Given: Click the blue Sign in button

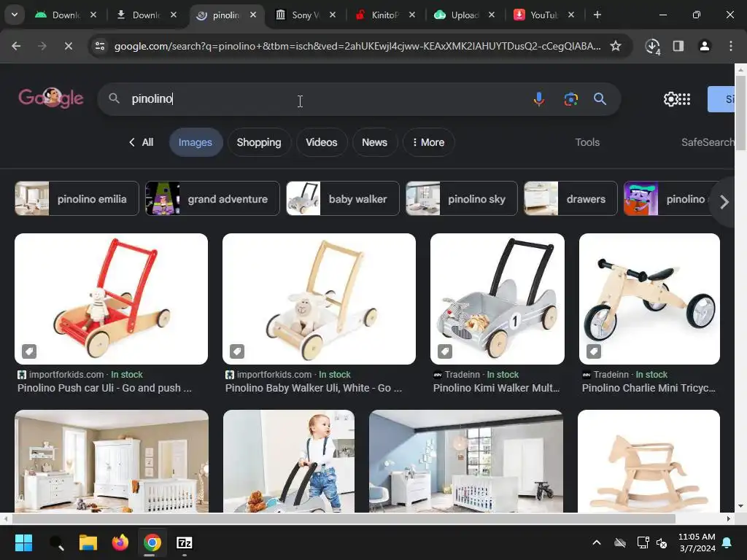Looking at the screenshot, I should pyautogui.click(x=721, y=99).
